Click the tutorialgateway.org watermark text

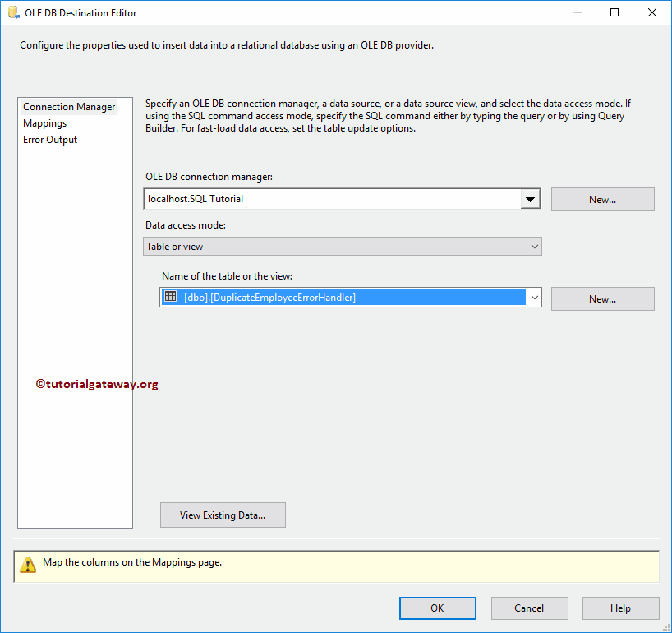(x=96, y=383)
